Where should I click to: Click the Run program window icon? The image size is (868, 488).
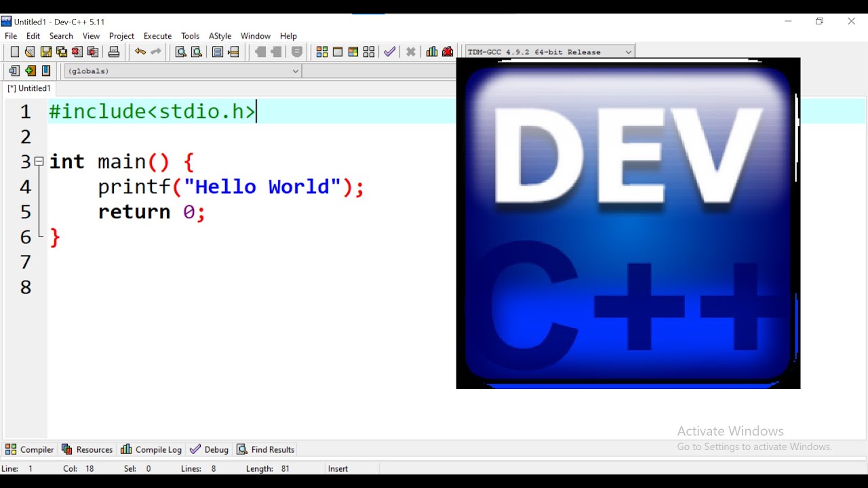coord(338,52)
